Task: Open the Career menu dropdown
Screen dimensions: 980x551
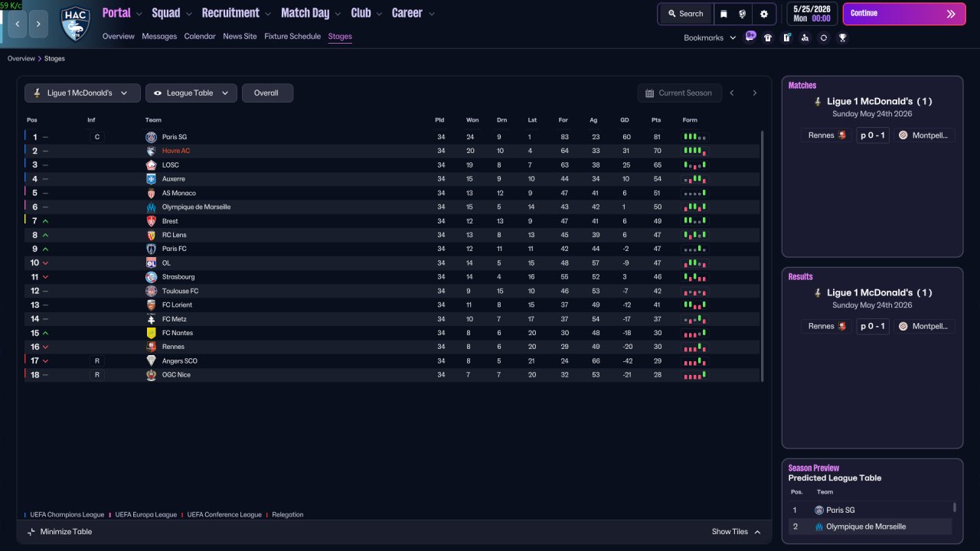Action: (413, 13)
